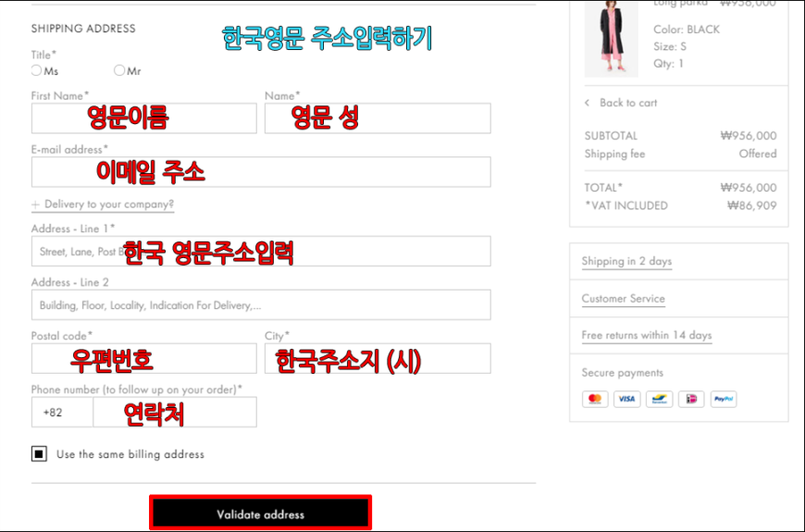Open the black parka product thumbnail
The height and width of the screenshot is (532, 805).
(611, 39)
